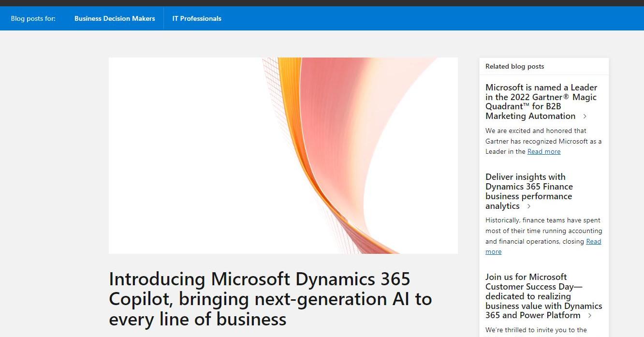This screenshot has height=337, width=644.
Task: Open the Dynamics 365 Finance analytics article
Action: [529, 191]
